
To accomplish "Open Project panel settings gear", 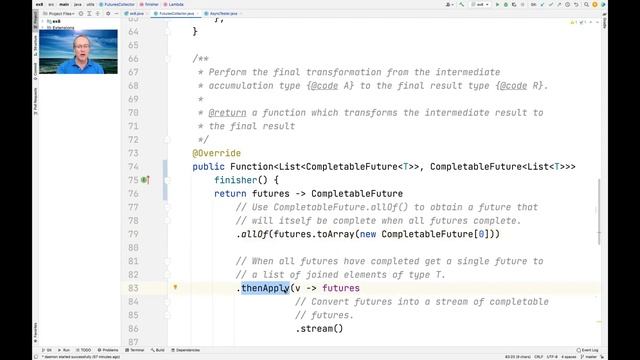I will pos(108,13).
